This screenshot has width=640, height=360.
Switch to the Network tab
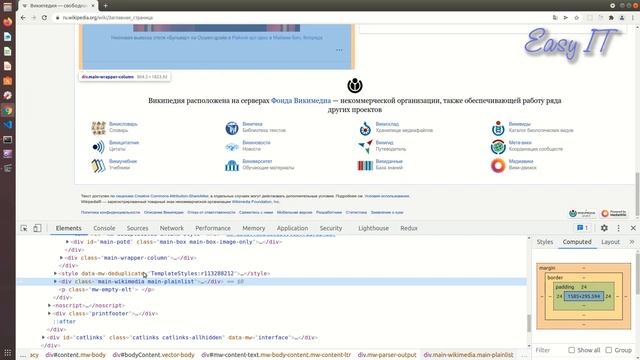[171, 228]
